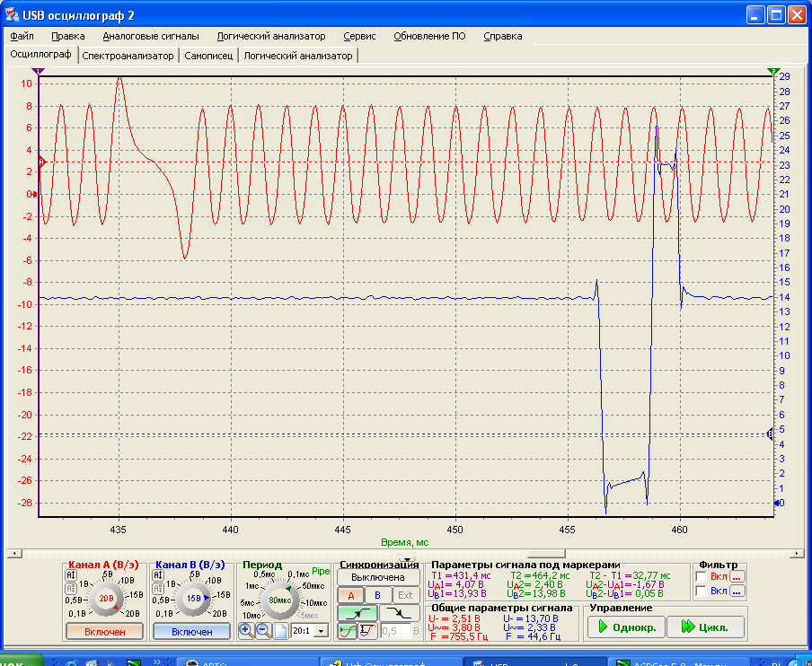This screenshot has height=666, width=812.
Task: Click the Start button on the taskbar
Action: pyautogui.click(x=21, y=661)
